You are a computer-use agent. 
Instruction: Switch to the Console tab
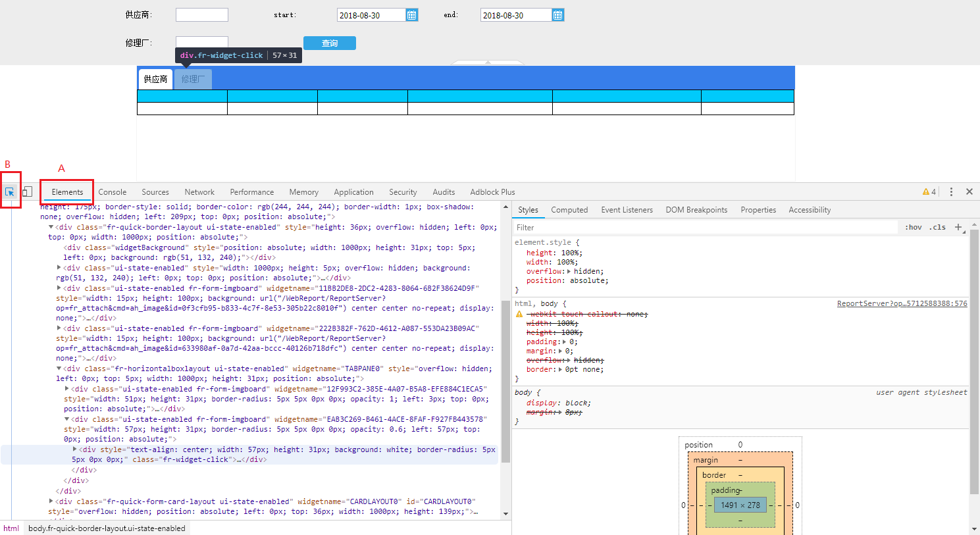pos(113,192)
